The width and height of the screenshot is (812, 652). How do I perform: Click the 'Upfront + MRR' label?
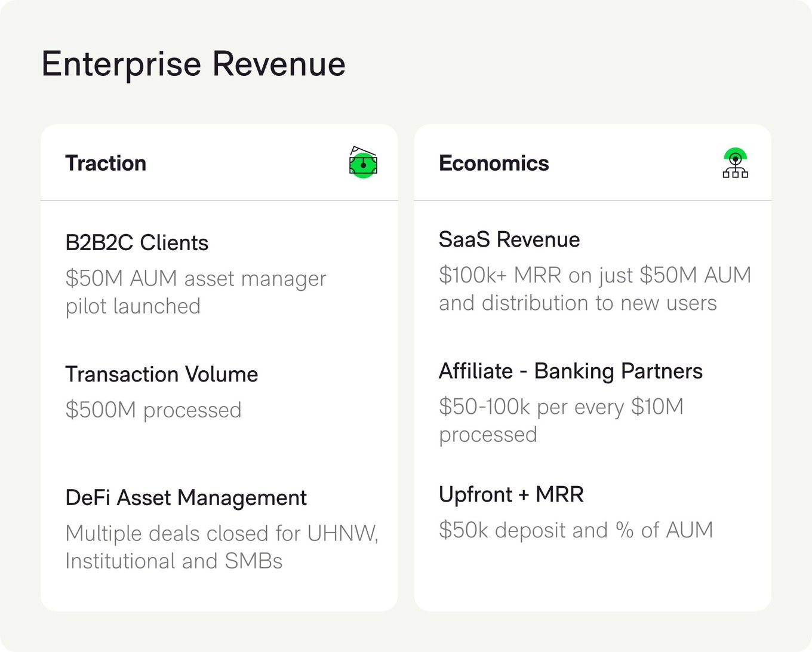click(x=511, y=494)
